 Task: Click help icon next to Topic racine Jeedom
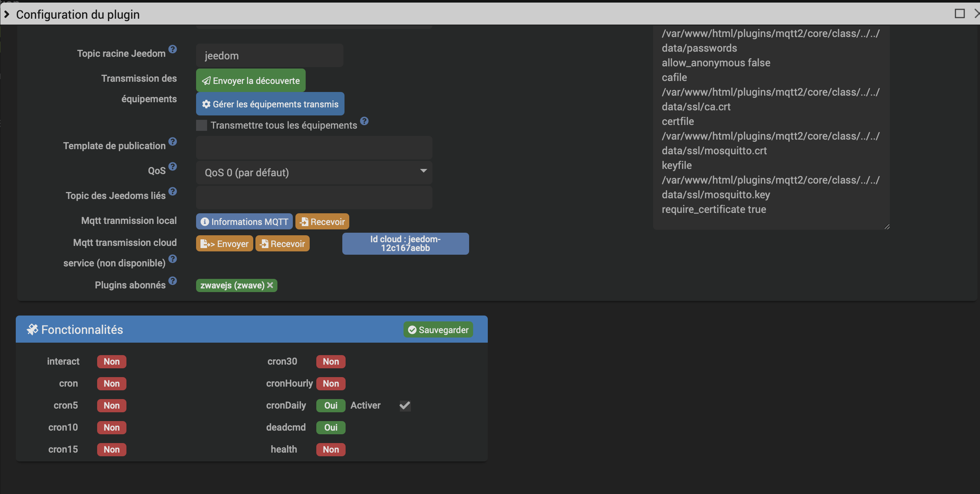pos(173,49)
